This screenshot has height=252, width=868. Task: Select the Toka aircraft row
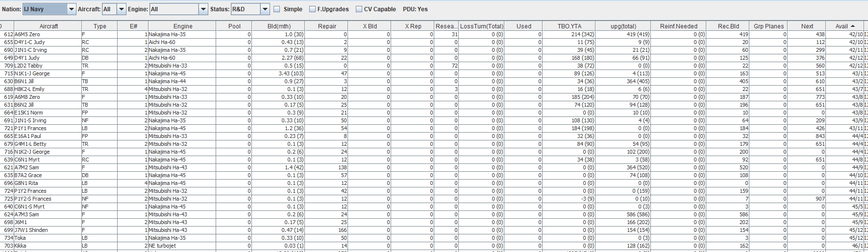434,238
